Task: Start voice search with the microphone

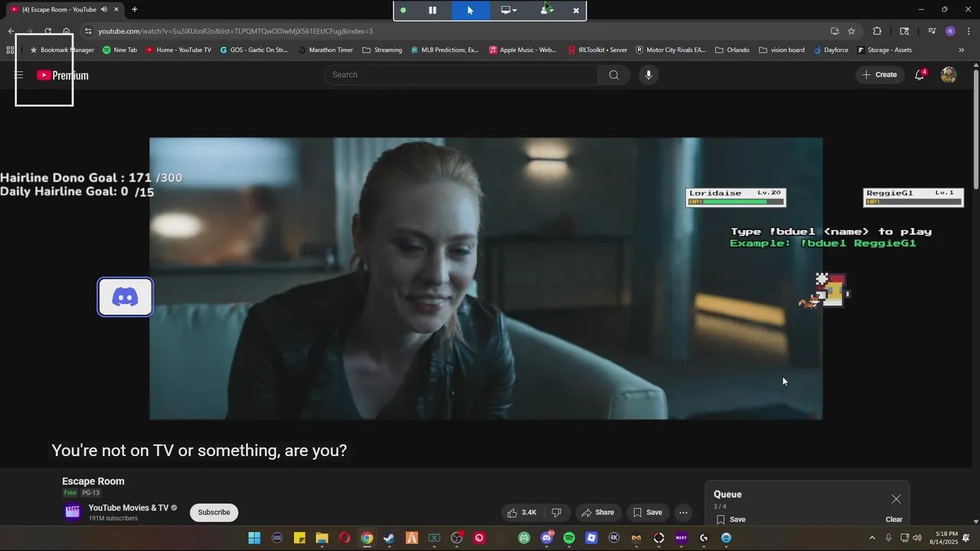Action: (x=648, y=75)
